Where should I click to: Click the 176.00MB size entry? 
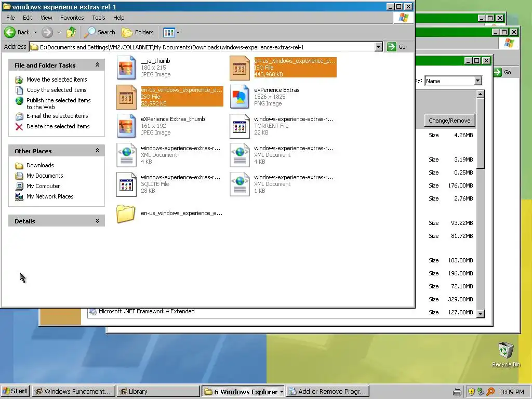460,185
